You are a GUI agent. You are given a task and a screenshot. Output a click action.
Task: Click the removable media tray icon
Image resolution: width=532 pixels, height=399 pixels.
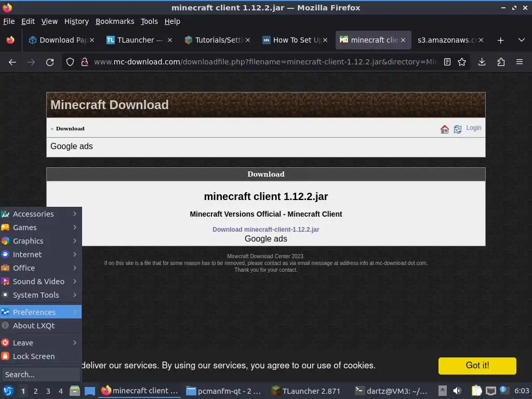coord(442,391)
